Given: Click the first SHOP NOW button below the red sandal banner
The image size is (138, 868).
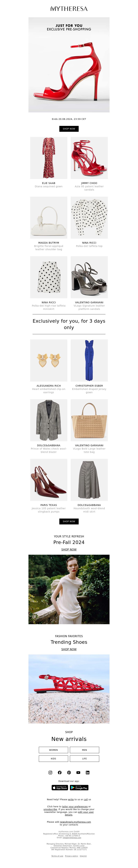Looking at the screenshot, I should (x=69, y=129).
